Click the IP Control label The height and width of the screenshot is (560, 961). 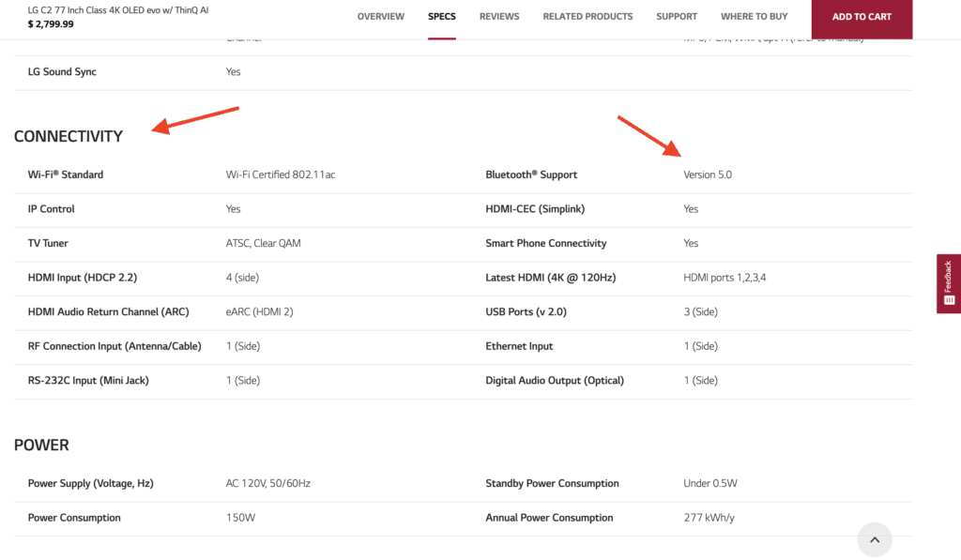(51, 209)
